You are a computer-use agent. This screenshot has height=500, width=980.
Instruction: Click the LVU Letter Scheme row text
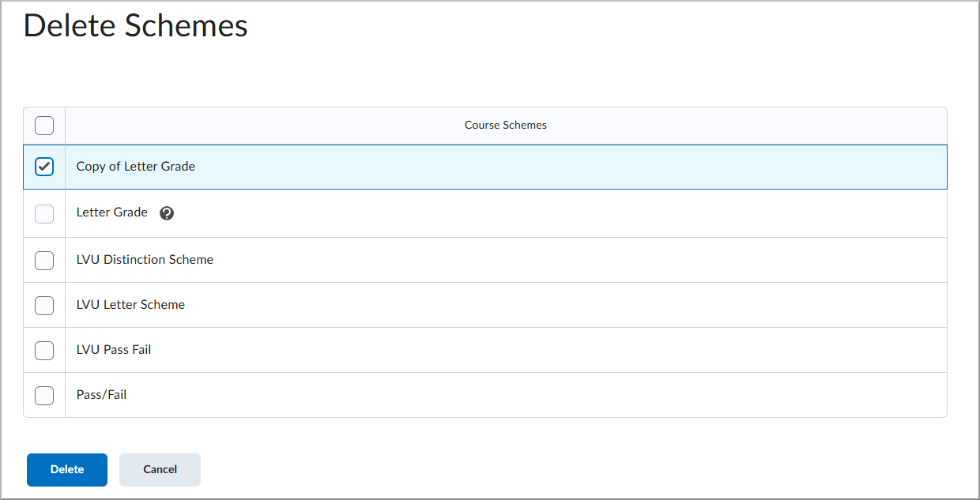point(130,304)
